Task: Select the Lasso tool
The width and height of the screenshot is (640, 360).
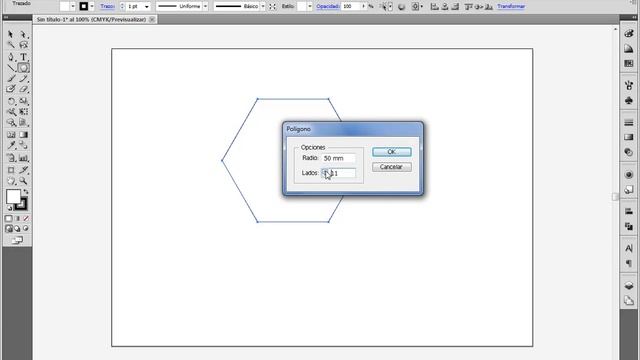Action: tap(23, 45)
